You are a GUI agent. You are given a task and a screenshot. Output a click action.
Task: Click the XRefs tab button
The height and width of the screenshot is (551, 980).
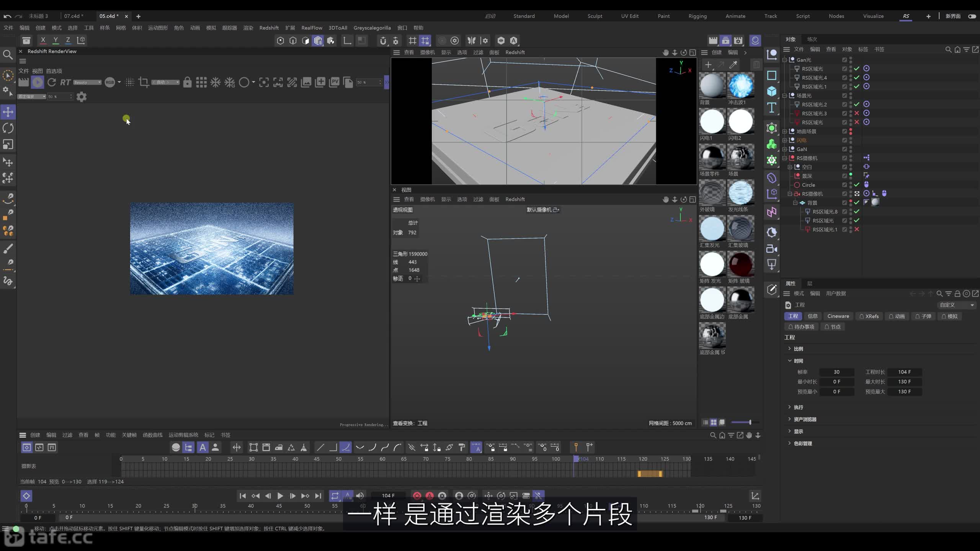point(869,316)
